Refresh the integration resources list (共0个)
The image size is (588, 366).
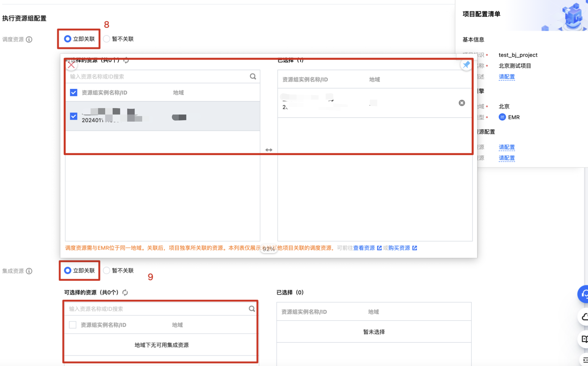(125, 292)
